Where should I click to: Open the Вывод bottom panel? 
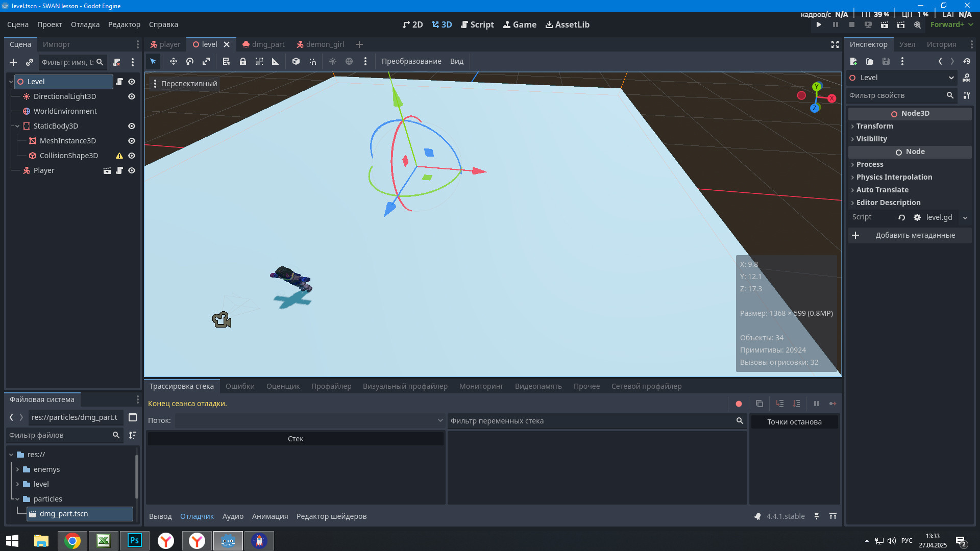pos(160,516)
